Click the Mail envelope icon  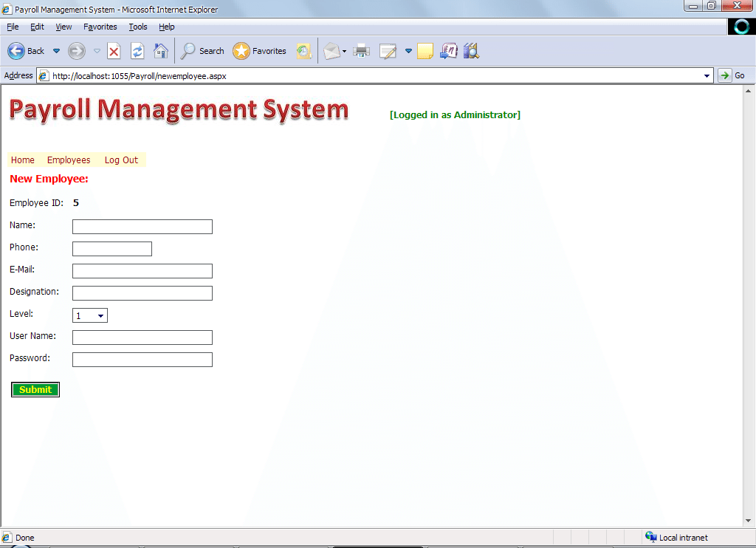click(331, 51)
